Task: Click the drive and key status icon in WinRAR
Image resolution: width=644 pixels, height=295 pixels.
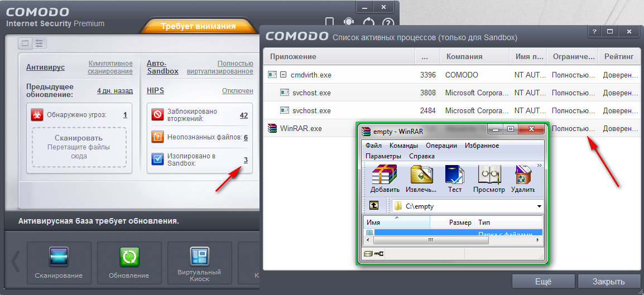Action: click(x=374, y=254)
